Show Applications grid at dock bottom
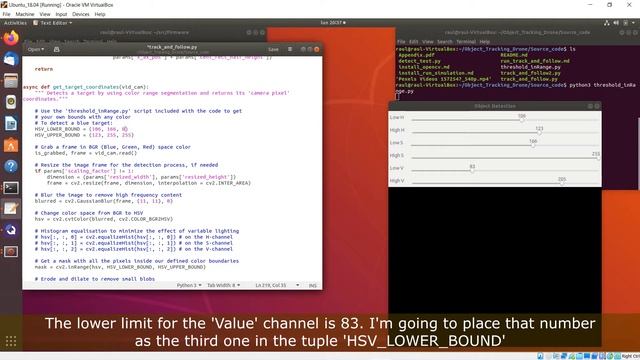This screenshot has height=360, width=640. point(11,341)
